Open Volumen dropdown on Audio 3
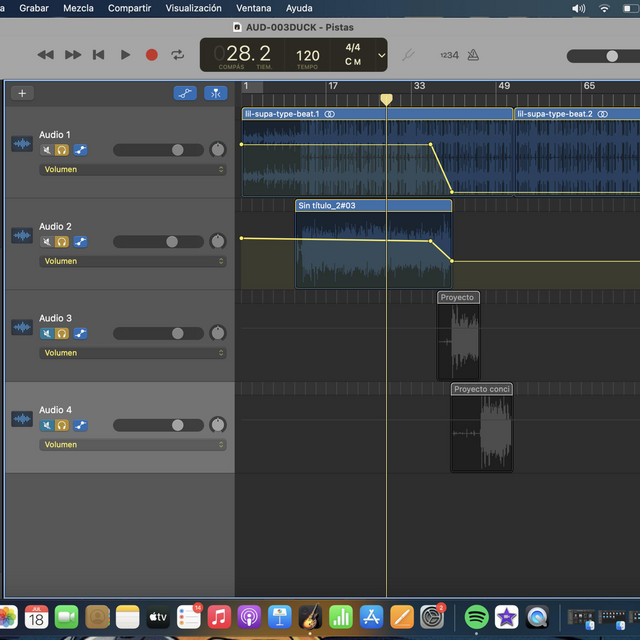640x640 pixels. [132, 353]
